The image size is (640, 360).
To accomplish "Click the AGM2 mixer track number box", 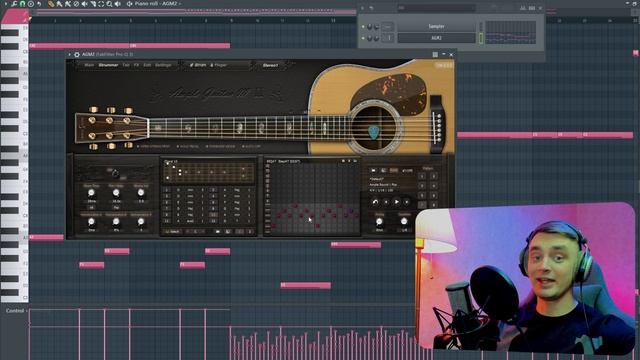I will click(x=388, y=38).
